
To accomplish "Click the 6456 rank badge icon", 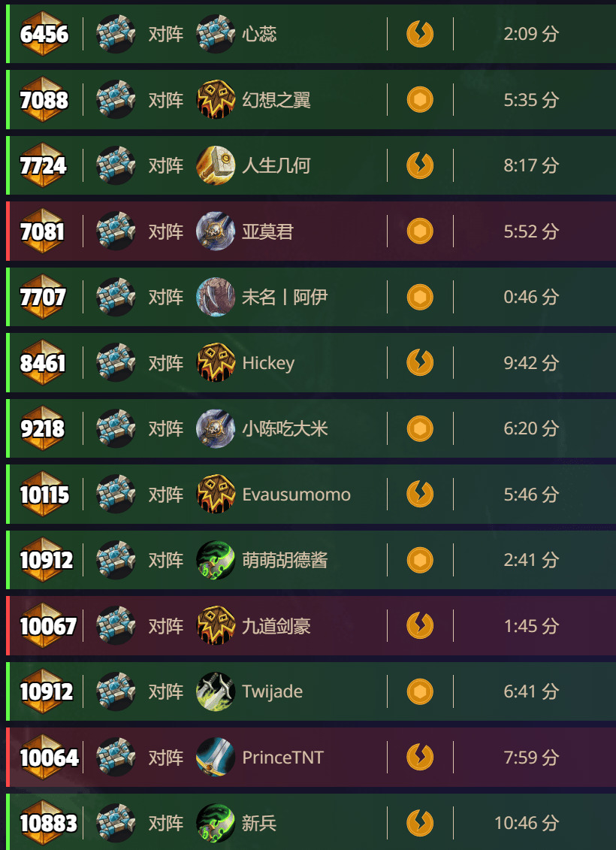I will tap(44, 34).
